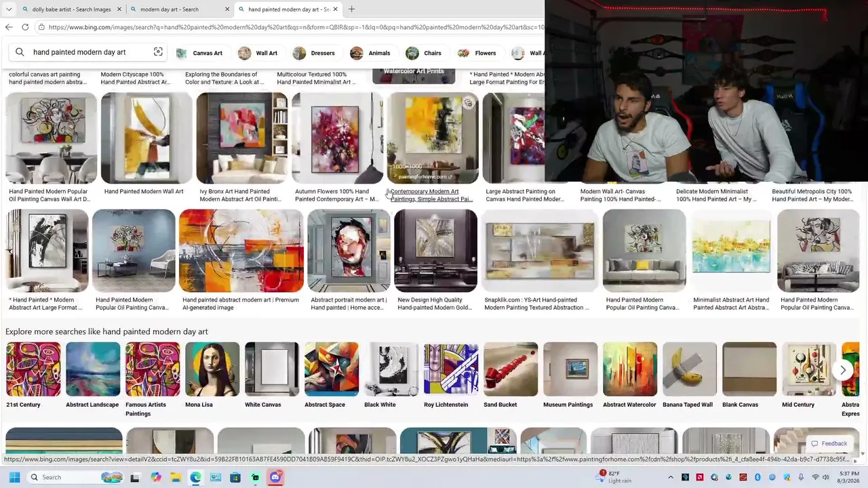Open Delicate Modern Minimalist painting link

[716, 195]
